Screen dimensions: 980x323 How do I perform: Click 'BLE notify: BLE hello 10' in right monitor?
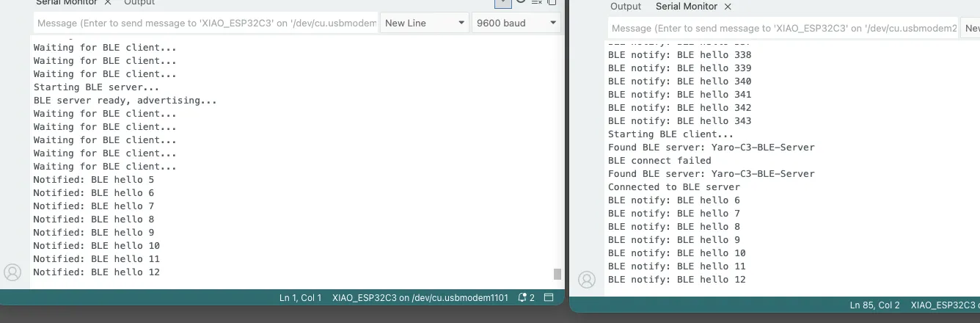(677, 253)
